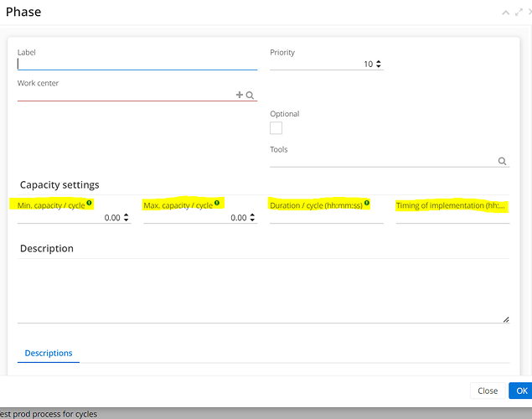Viewport: 532px width, 419px height.
Task: Click the Phase dialog title
Action: coord(23,12)
